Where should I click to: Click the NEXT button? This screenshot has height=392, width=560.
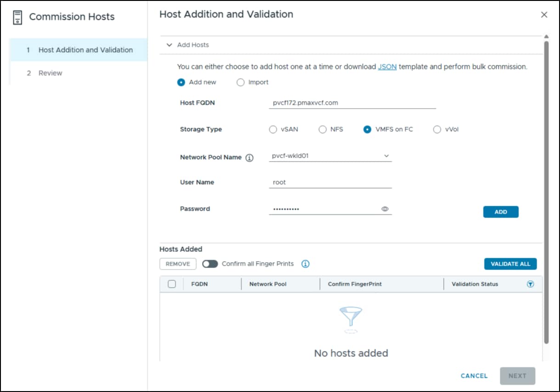click(x=517, y=376)
